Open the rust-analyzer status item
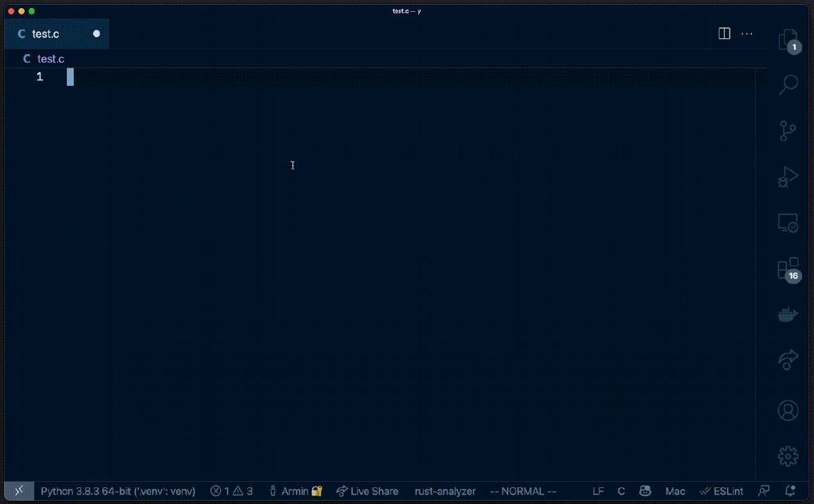The height and width of the screenshot is (504, 814). 445,491
